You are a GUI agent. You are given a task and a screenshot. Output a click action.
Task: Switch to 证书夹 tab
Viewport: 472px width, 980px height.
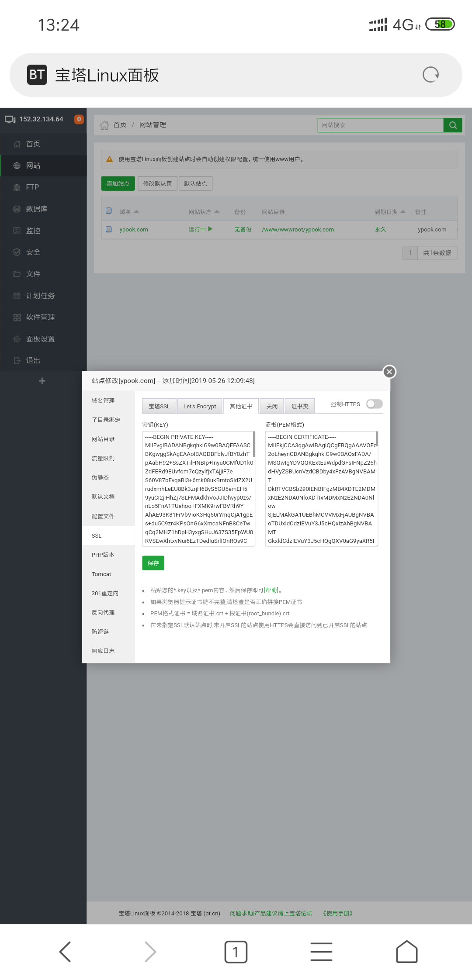tap(300, 406)
